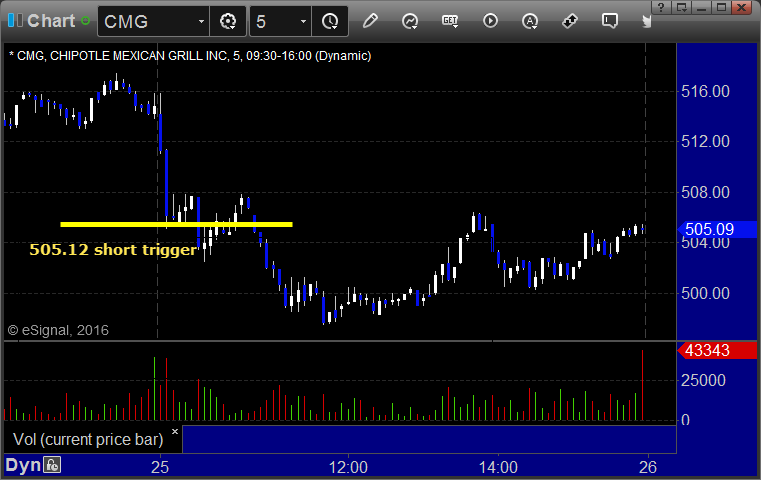Click the red 43343 volume marker
The width and height of the screenshot is (761, 480).
[717, 350]
